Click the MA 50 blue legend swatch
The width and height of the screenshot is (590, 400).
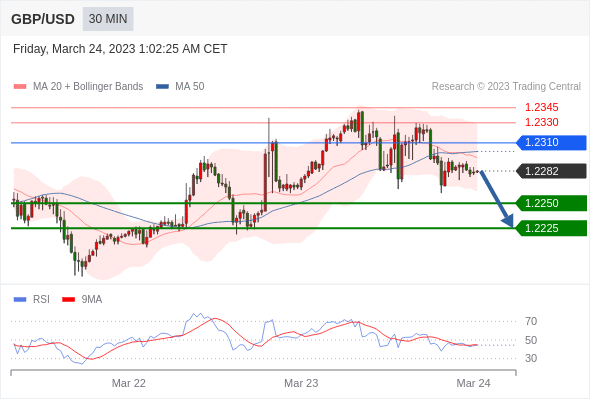click(x=162, y=87)
